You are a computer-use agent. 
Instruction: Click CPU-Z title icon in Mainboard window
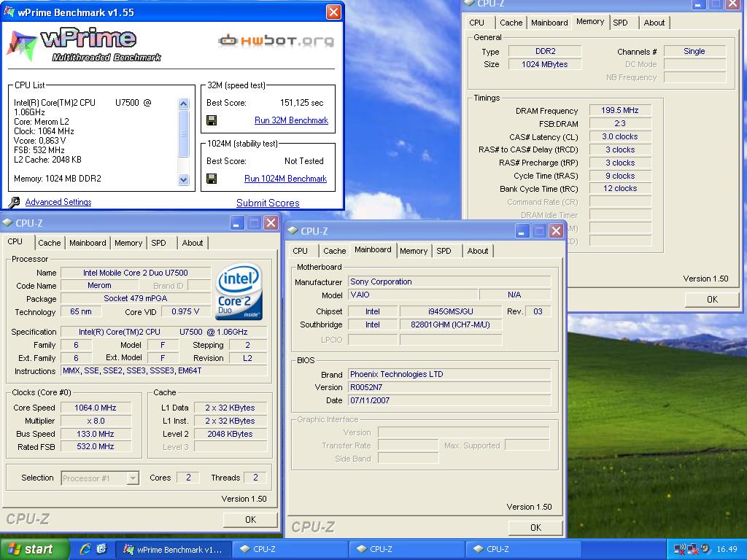click(x=293, y=231)
